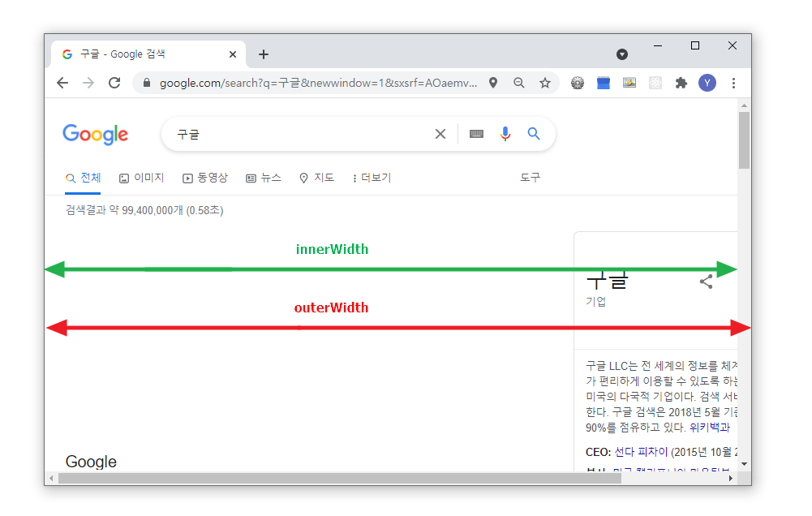Open the tab search dropdown circle

[622, 54]
